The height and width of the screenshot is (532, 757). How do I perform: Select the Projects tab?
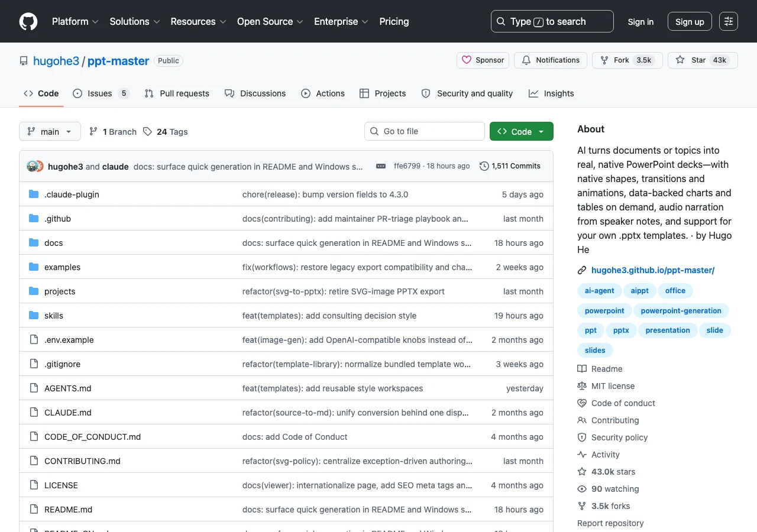(x=383, y=93)
